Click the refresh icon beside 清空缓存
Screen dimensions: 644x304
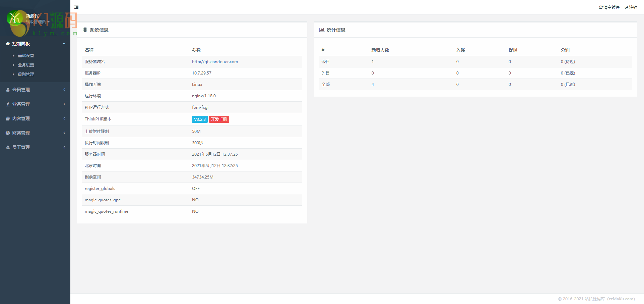(x=601, y=7)
